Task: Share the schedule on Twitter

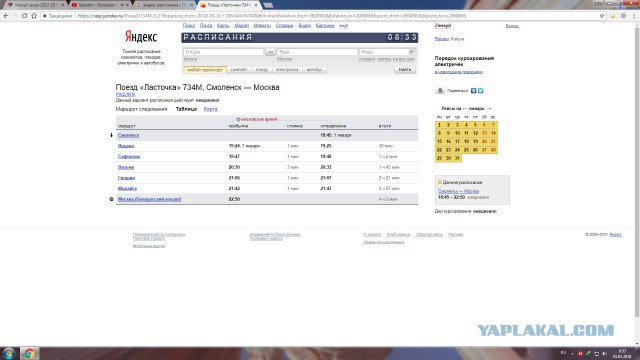Action: tap(480, 91)
